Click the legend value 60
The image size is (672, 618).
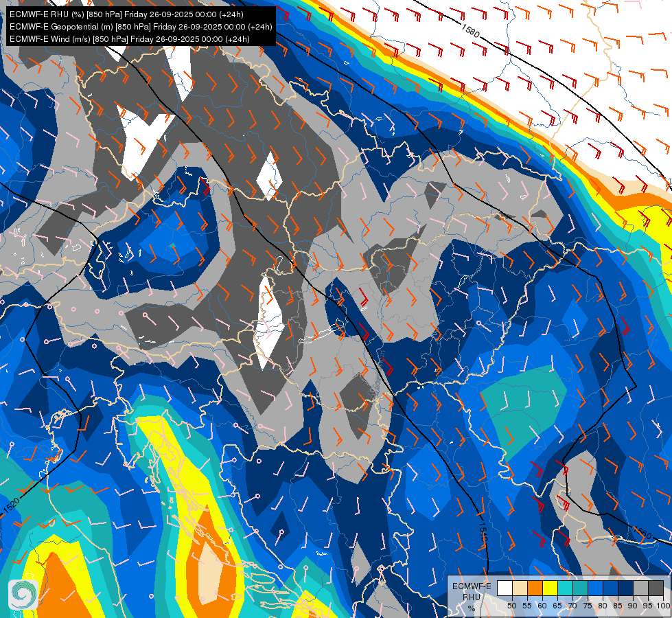(542, 606)
